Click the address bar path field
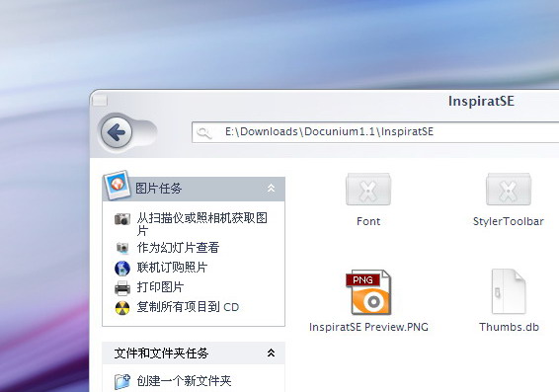This screenshot has height=392, width=559. coord(375,132)
